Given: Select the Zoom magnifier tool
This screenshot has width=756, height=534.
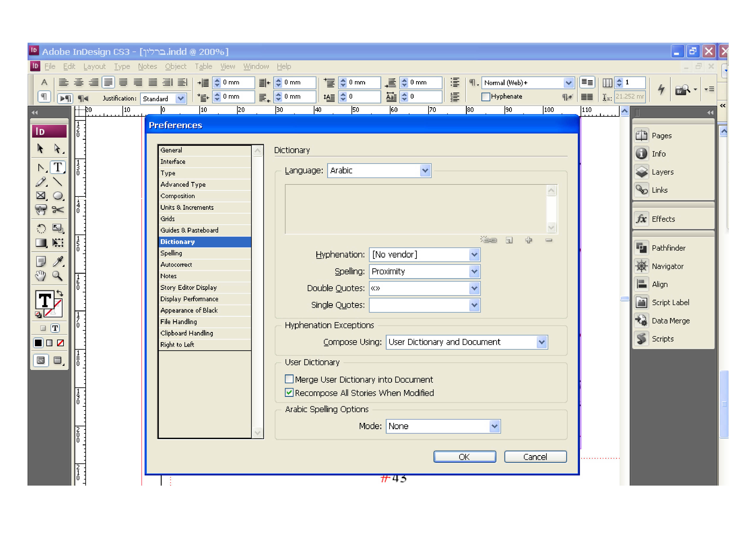Looking at the screenshot, I should click(58, 276).
